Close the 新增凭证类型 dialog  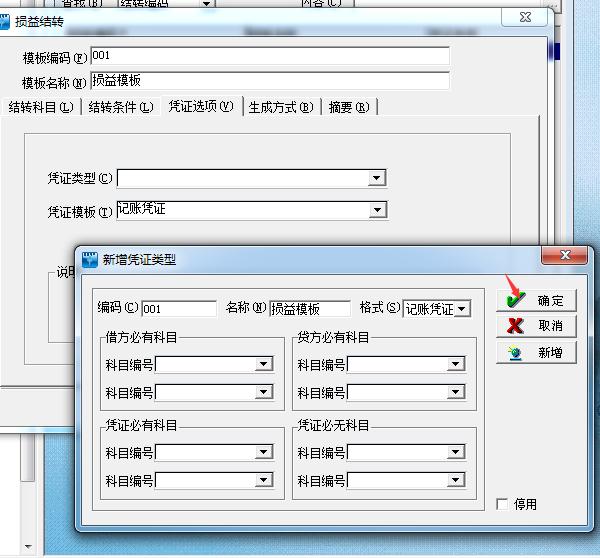point(564,255)
